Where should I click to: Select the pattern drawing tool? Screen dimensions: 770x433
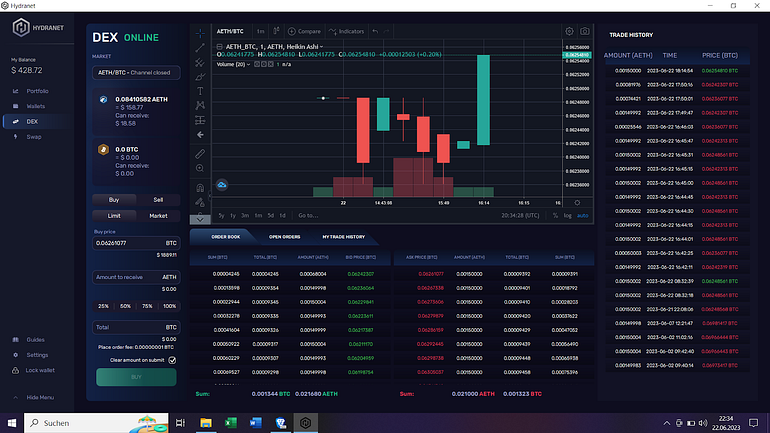coord(200,106)
